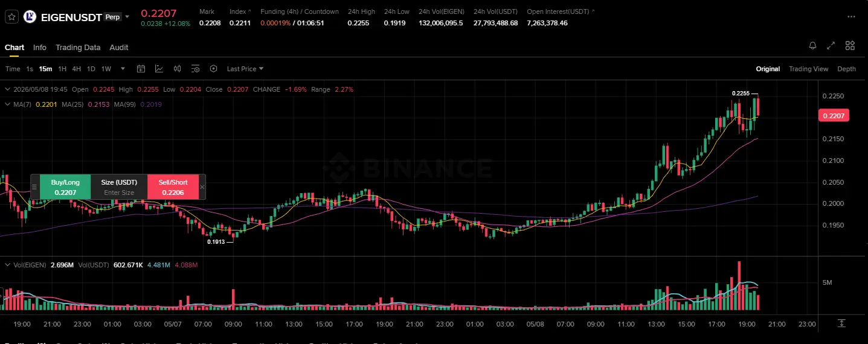Screen dimensions: 868x344
Task: Click the 24h Low value 0.1919
Action: click(394, 23)
